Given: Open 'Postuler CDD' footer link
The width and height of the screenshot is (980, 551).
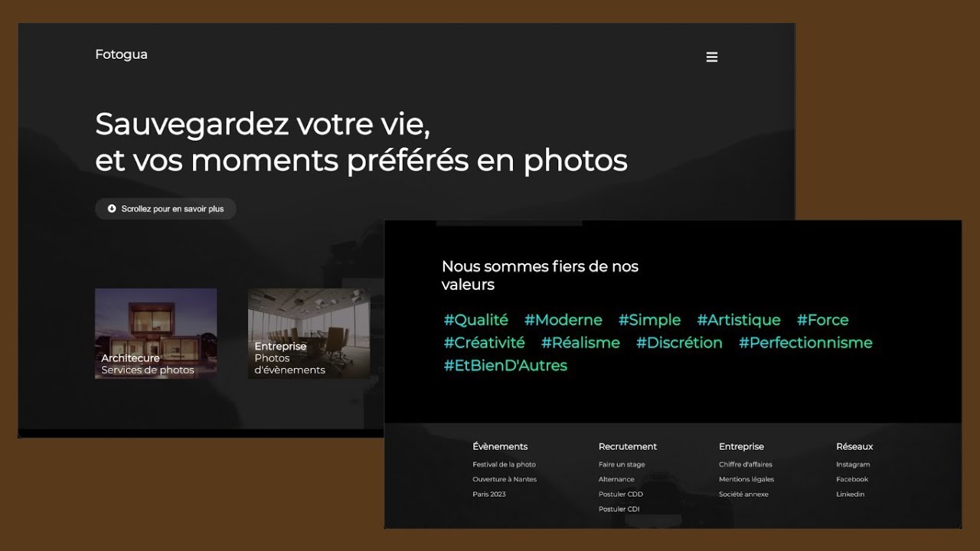Looking at the screenshot, I should 621,494.
